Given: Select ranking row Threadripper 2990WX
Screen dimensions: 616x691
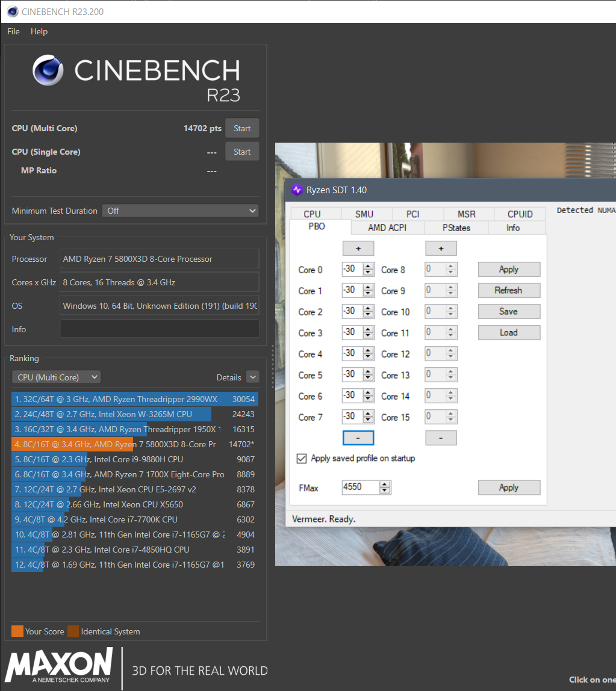Looking at the screenshot, I should [x=135, y=399].
